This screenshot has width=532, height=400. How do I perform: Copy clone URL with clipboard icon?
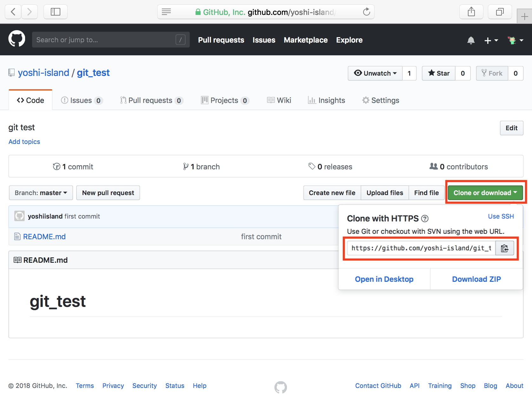(505, 248)
